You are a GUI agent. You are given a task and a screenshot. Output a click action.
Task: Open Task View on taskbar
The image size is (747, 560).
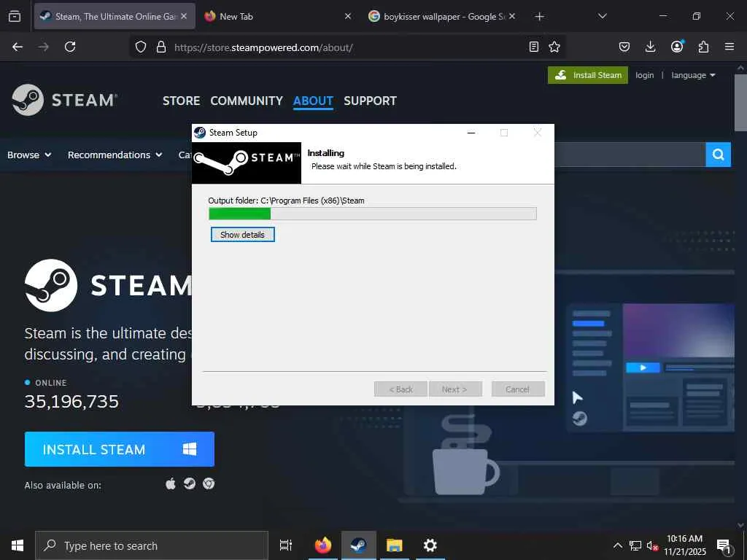tap(286, 545)
